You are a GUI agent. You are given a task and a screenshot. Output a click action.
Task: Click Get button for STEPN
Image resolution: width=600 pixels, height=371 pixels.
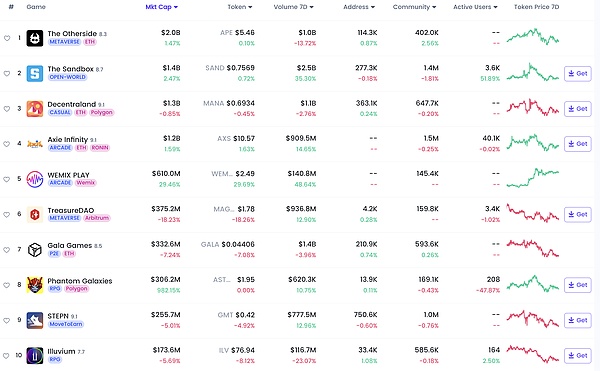pos(578,321)
